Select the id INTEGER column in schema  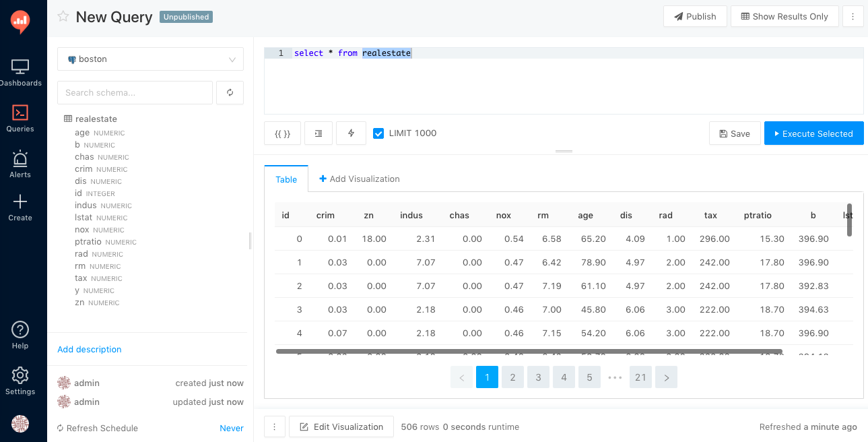coord(95,193)
